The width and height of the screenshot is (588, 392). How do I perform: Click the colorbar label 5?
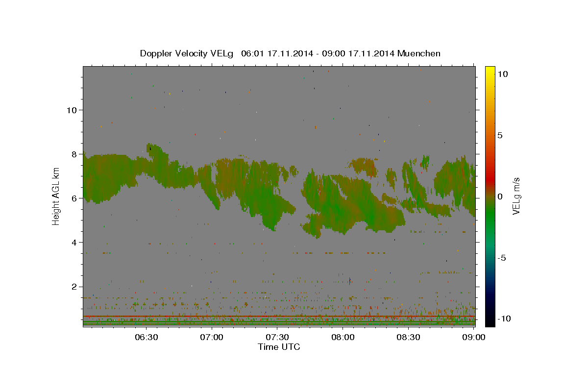pos(500,135)
